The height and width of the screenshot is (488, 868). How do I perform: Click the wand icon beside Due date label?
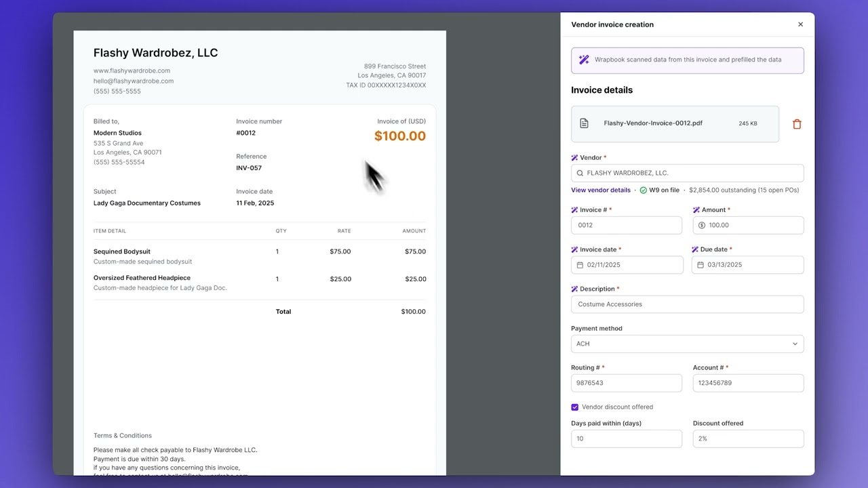pyautogui.click(x=695, y=249)
